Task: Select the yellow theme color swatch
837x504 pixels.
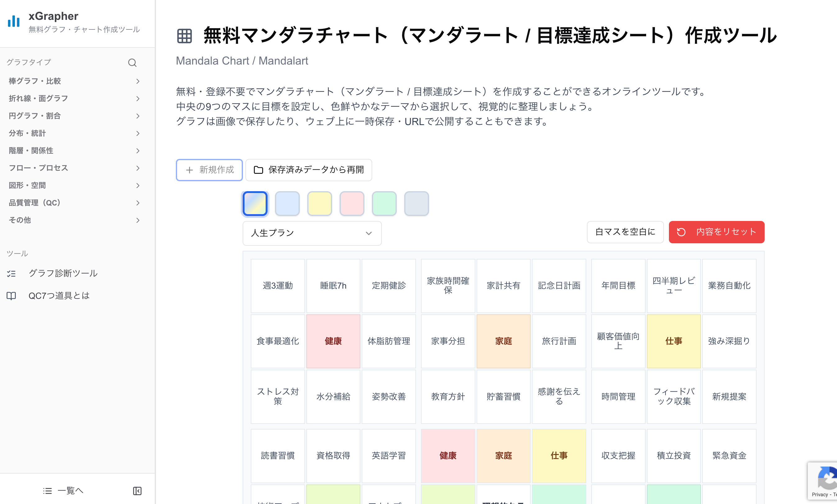Action: [x=319, y=203]
